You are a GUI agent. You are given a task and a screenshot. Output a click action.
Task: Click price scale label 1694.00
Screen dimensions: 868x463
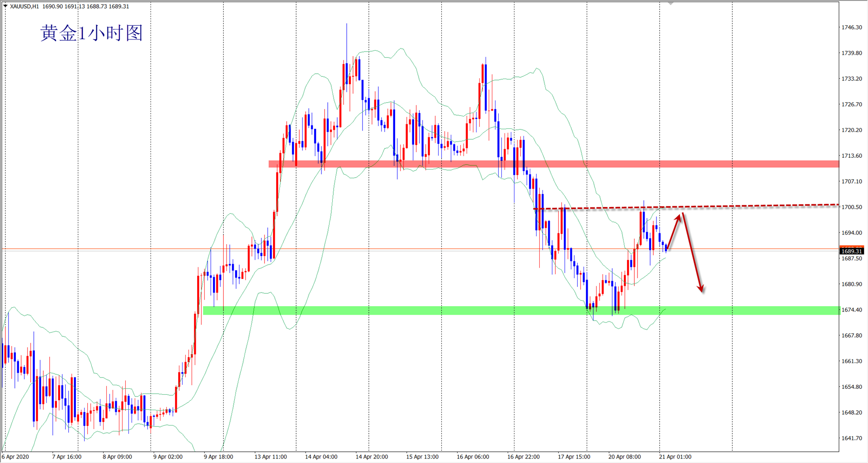[x=851, y=233]
